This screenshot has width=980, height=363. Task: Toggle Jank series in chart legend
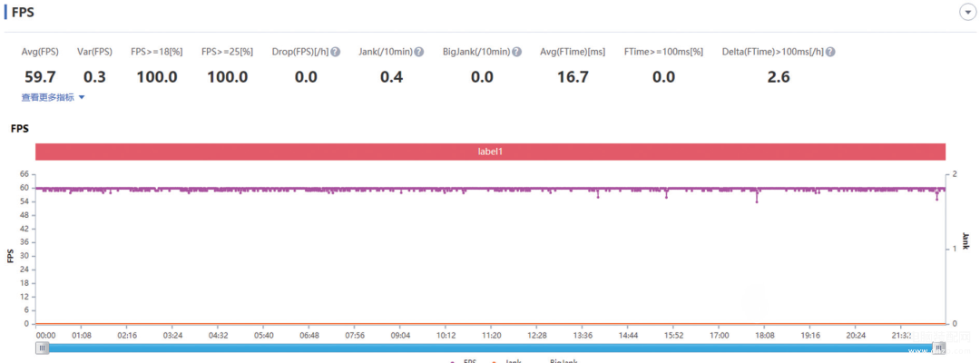(x=510, y=361)
